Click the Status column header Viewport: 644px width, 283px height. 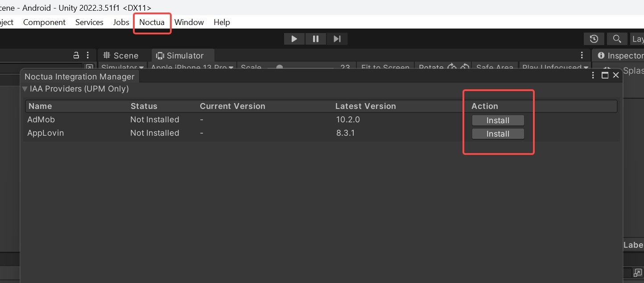tap(144, 106)
